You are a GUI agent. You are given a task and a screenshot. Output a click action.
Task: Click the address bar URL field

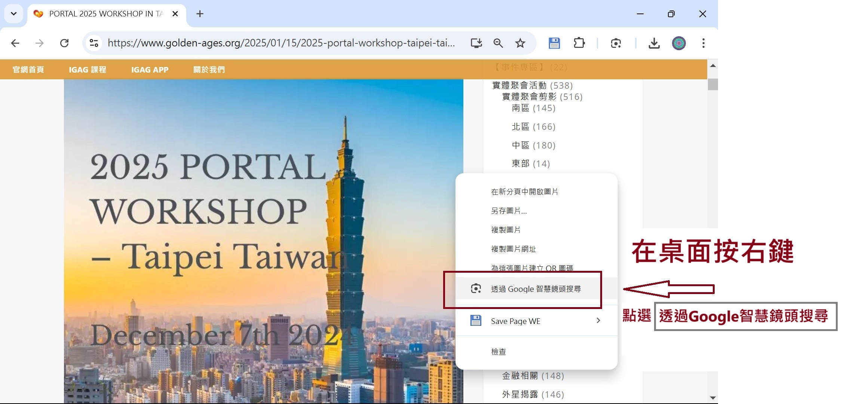point(281,43)
